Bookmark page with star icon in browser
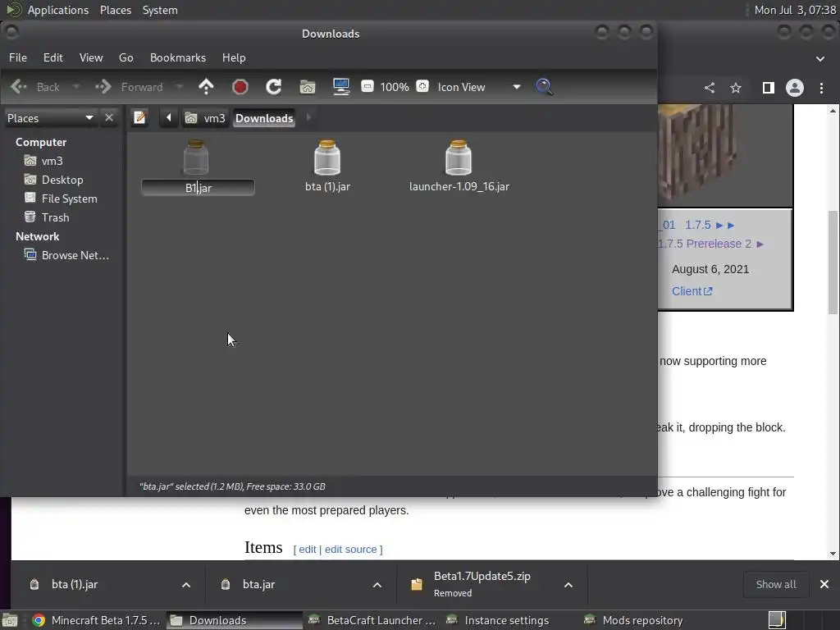 point(736,88)
